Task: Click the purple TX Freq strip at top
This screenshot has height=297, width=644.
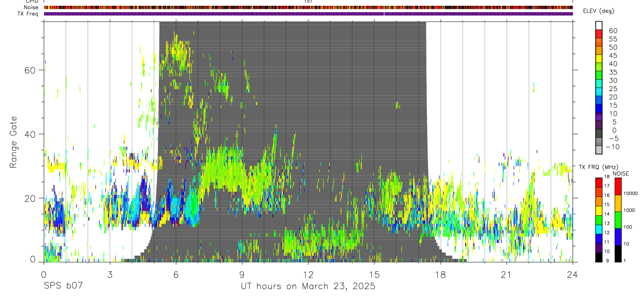Action: [308, 14]
